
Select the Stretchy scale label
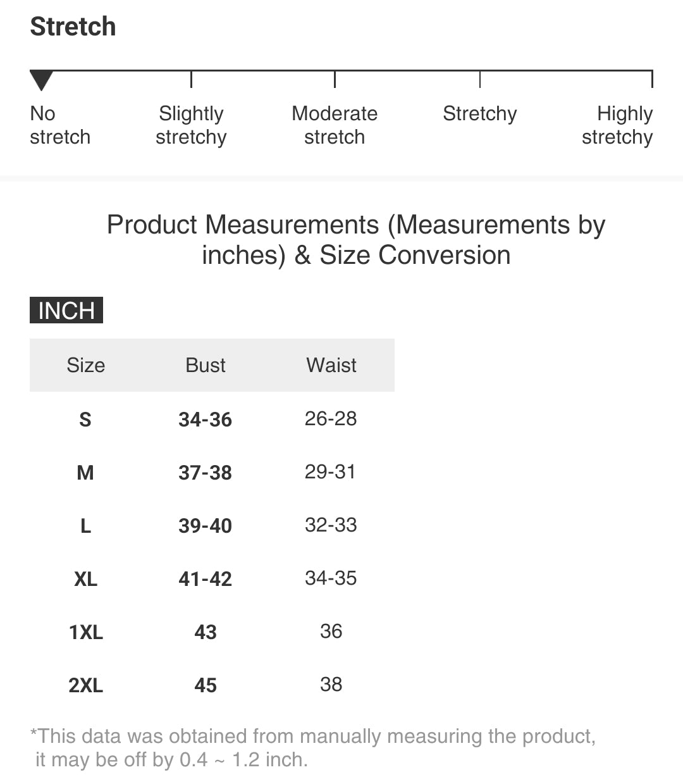479,114
